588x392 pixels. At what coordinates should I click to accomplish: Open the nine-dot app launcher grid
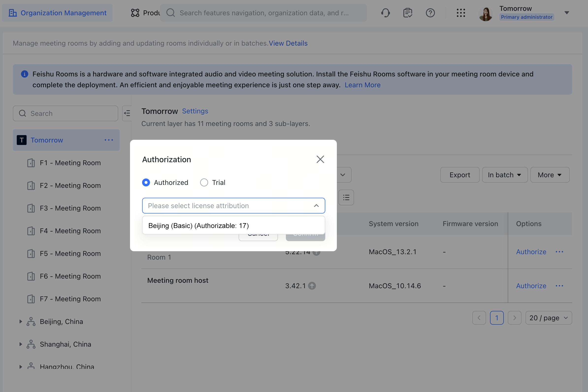click(460, 13)
